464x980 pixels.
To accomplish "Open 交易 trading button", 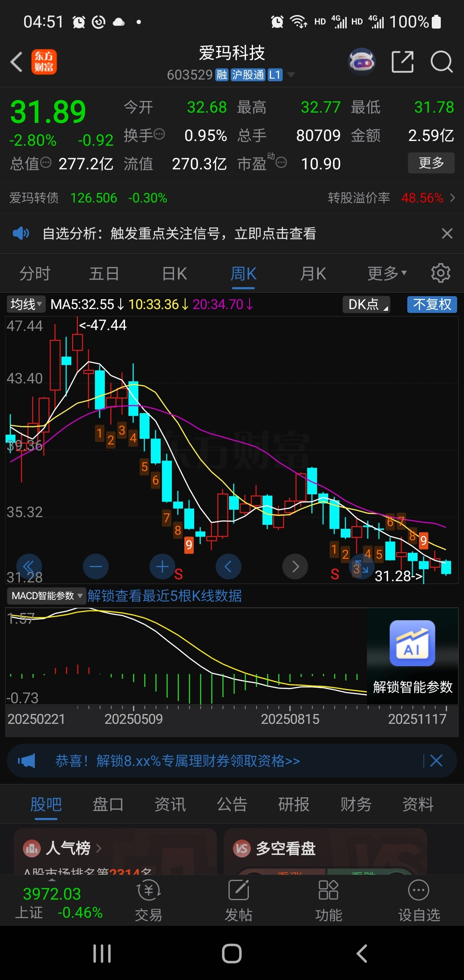I will click(149, 900).
